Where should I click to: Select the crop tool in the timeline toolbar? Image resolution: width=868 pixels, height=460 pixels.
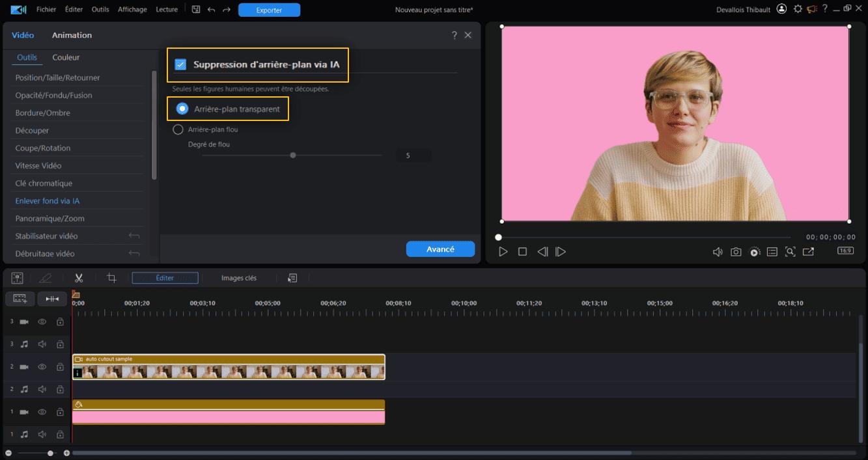111,278
